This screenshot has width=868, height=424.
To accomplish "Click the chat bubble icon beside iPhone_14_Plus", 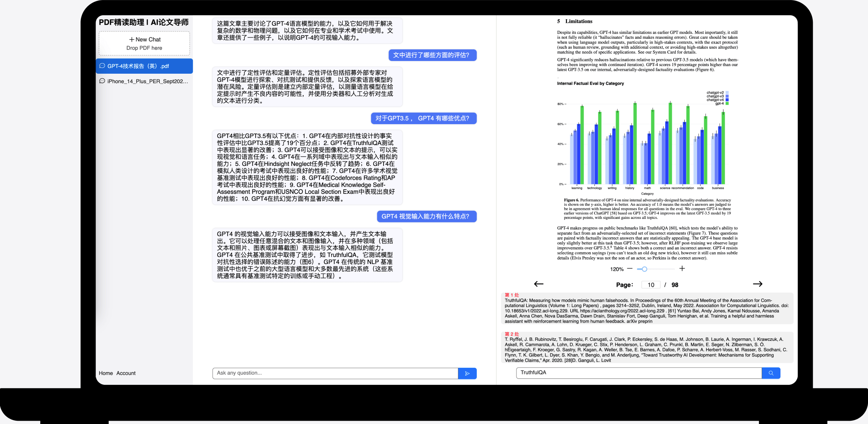I will [x=102, y=81].
